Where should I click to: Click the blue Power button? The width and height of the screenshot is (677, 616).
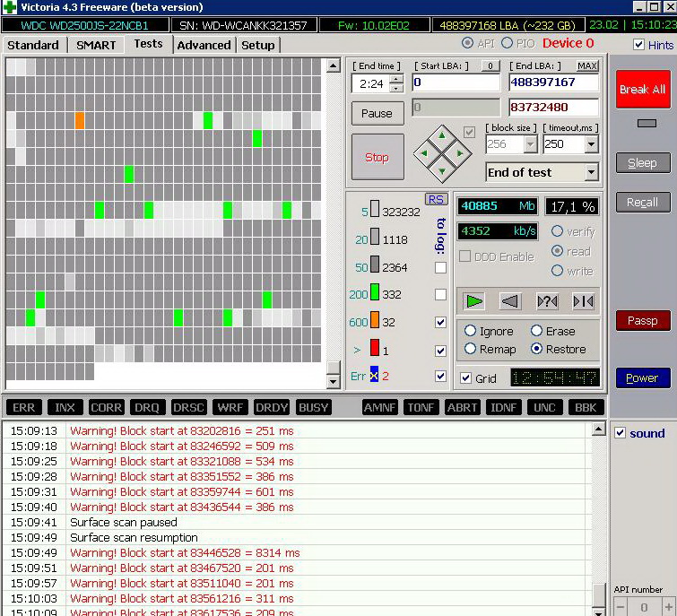[642, 377]
